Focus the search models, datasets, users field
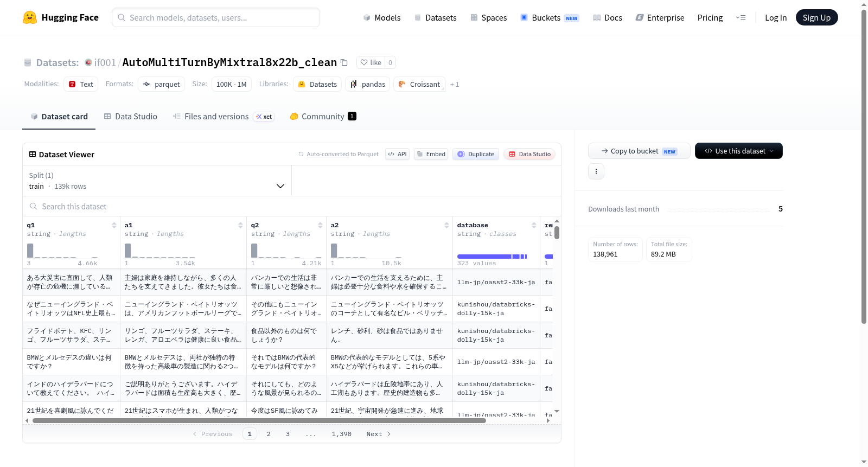The height and width of the screenshot is (467, 868). pos(216,17)
